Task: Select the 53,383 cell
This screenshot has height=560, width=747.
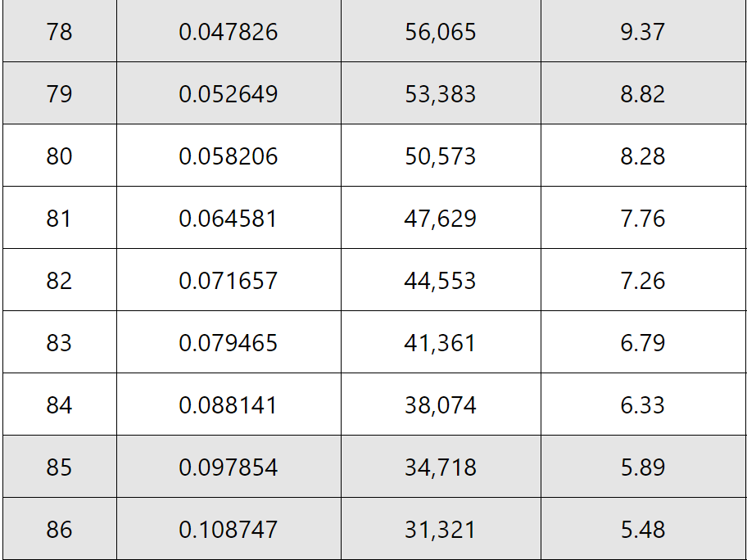Action: 441,93
